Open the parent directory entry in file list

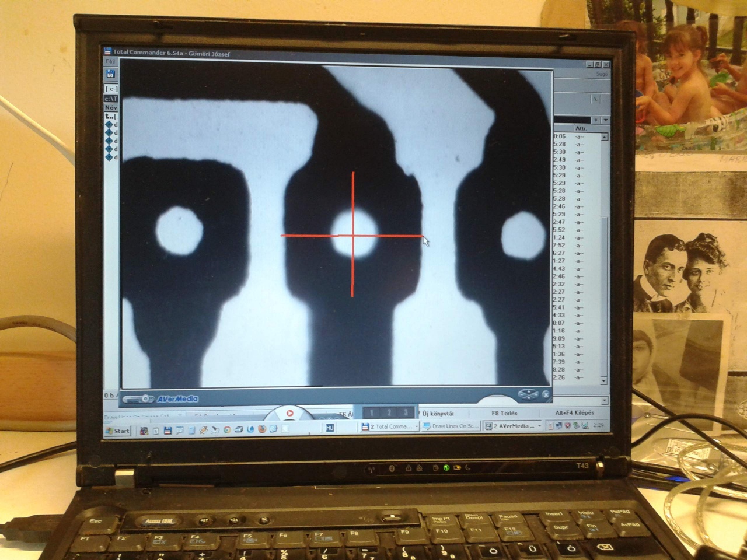tap(110, 117)
